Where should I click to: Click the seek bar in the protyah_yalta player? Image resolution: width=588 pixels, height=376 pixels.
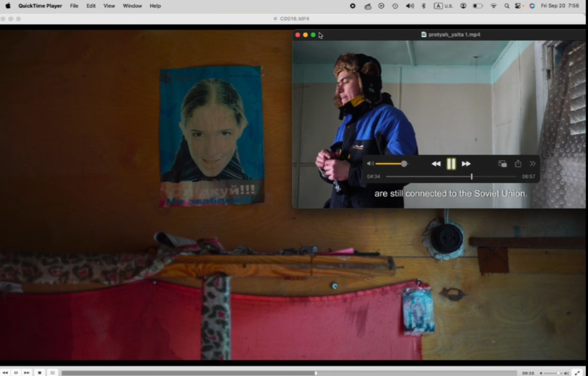451,176
